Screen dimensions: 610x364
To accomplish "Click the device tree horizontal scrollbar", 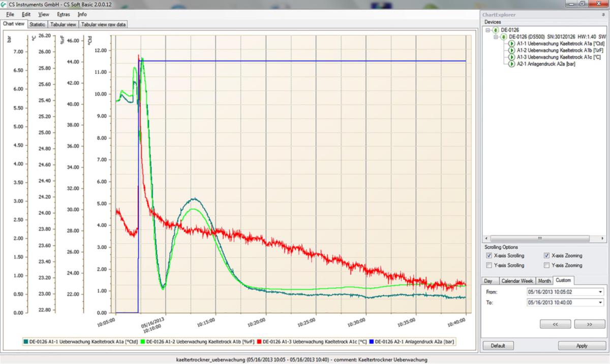I will tap(539, 238).
